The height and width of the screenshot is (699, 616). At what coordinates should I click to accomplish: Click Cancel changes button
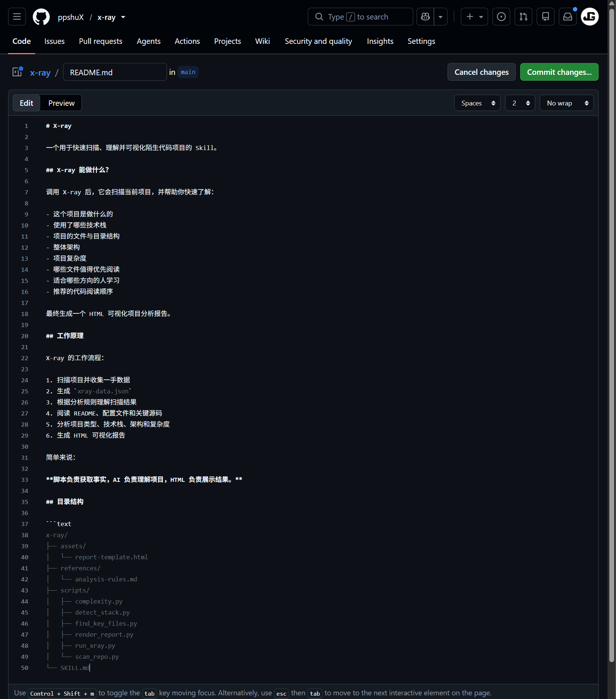tap(481, 72)
